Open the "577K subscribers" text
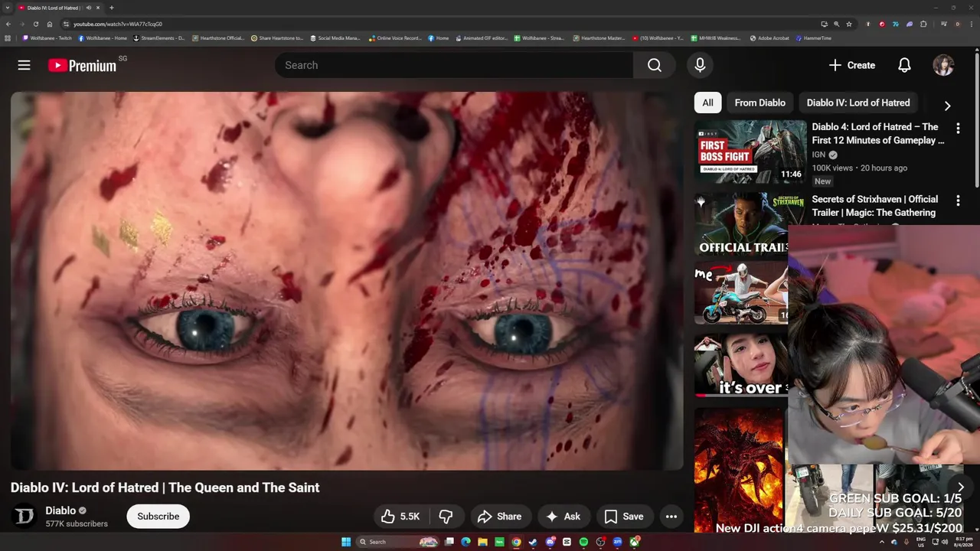 [77, 524]
